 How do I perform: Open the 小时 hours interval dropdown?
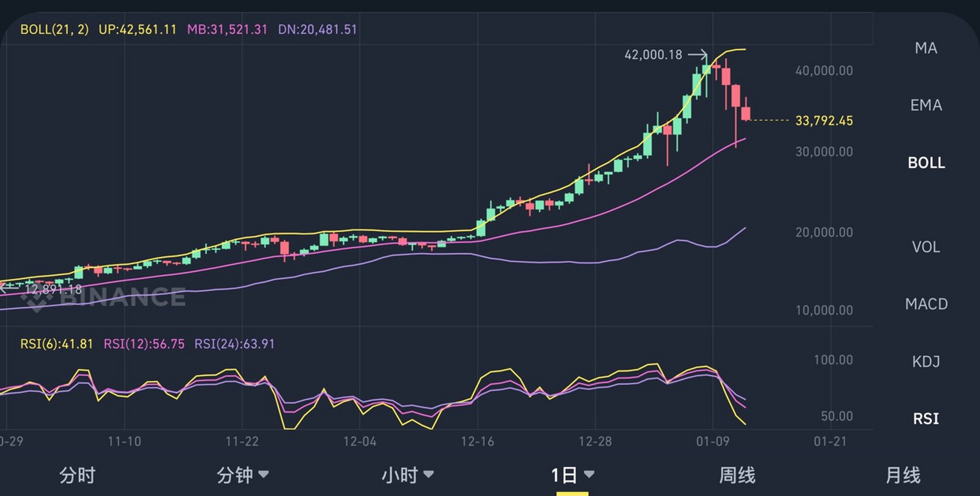pos(408,475)
